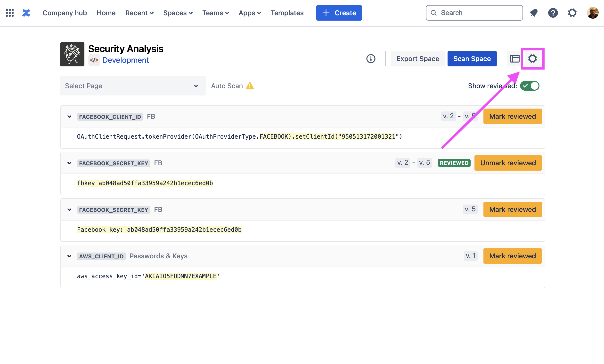Open the Apps menu dropdown

pyautogui.click(x=250, y=13)
